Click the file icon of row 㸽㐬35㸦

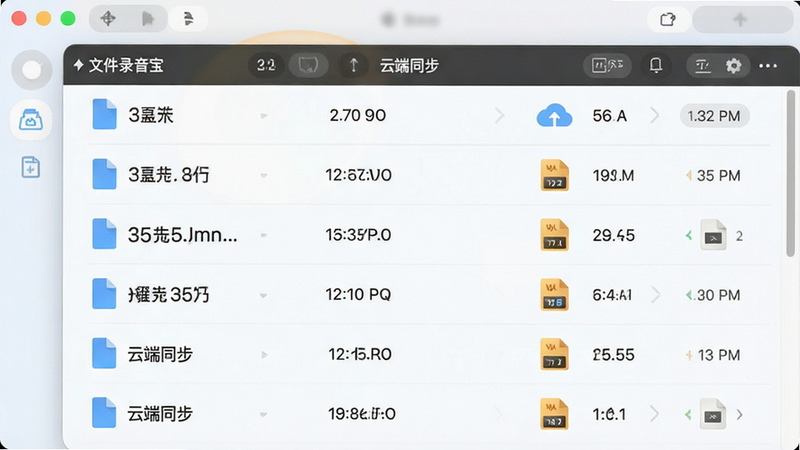[104, 293]
